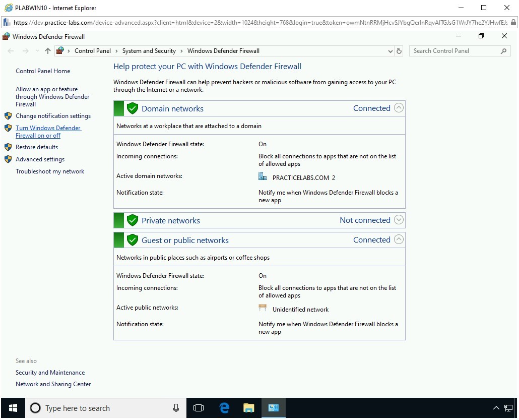
Task: Click the Refresh address bar icon
Action: [x=399, y=51]
